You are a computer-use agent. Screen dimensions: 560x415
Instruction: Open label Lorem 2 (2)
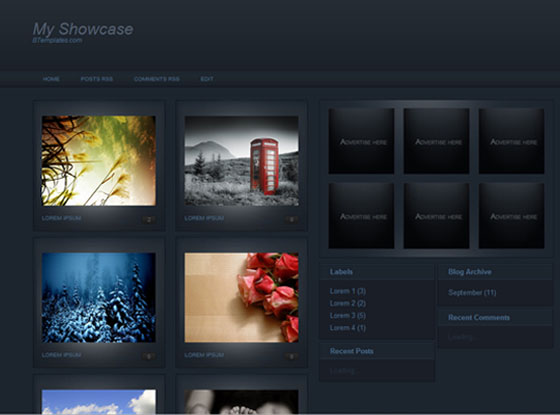(348, 303)
